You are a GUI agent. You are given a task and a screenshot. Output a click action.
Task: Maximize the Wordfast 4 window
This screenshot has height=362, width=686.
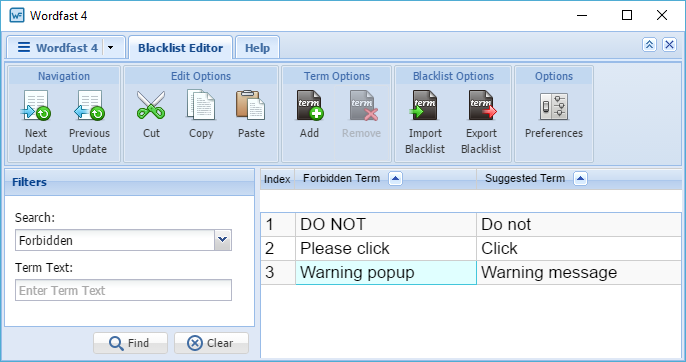pos(627,15)
